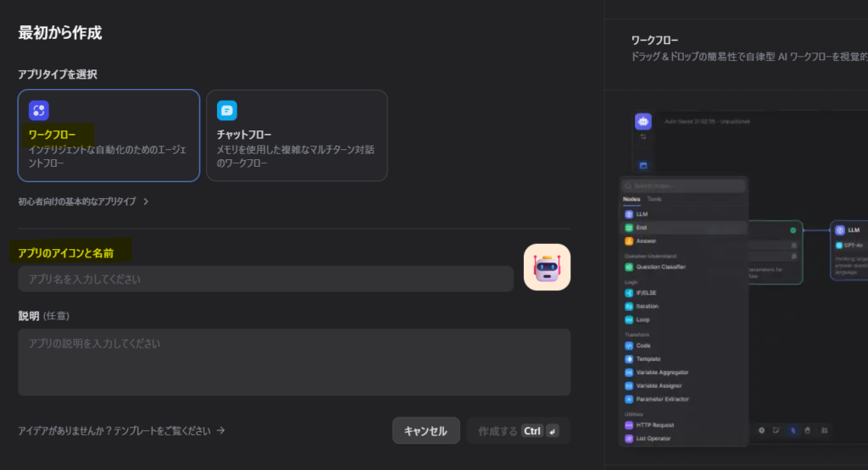Image resolution: width=868 pixels, height=470 pixels.
Task: Click the LLM node icon in list
Action: [x=628, y=214]
